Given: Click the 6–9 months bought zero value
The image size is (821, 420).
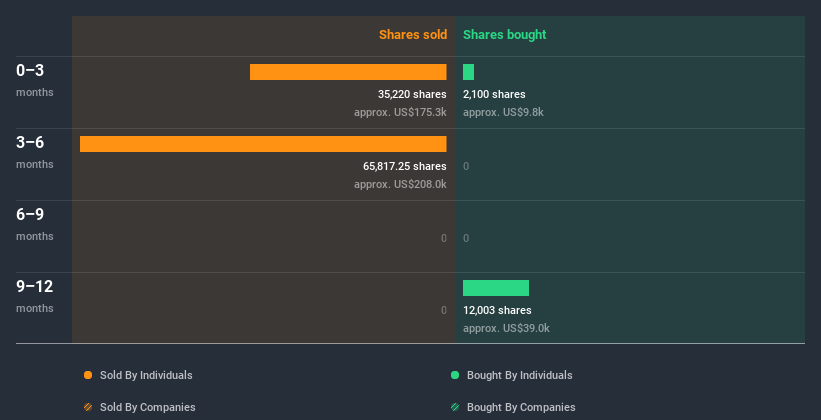Looking at the screenshot, I should [466, 238].
